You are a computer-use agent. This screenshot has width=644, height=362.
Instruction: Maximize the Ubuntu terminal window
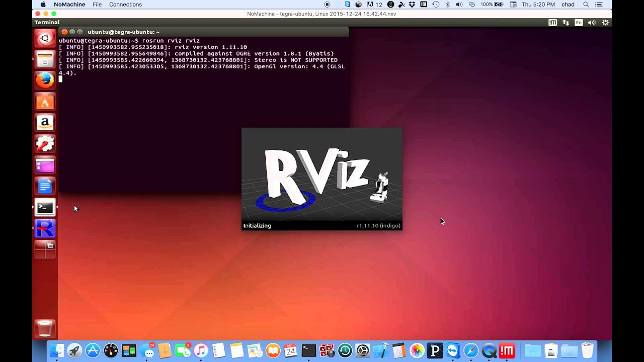click(79, 32)
